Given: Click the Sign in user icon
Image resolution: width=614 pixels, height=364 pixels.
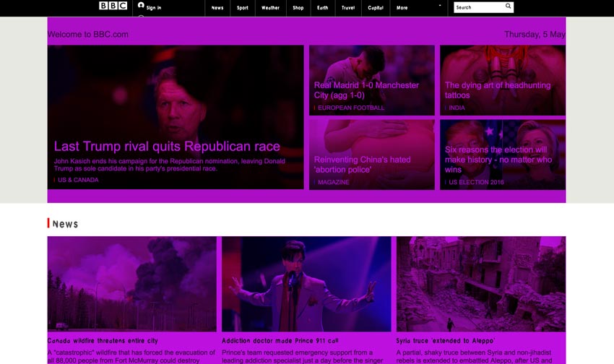Looking at the screenshot, I should pos(141,5).
